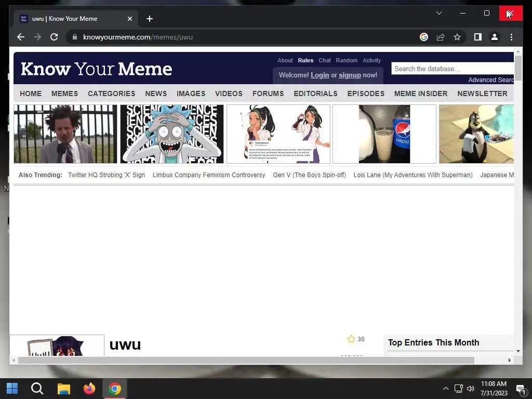Close the uwu Know Your Meme tab
532x399 pixels.
[129, 19]
